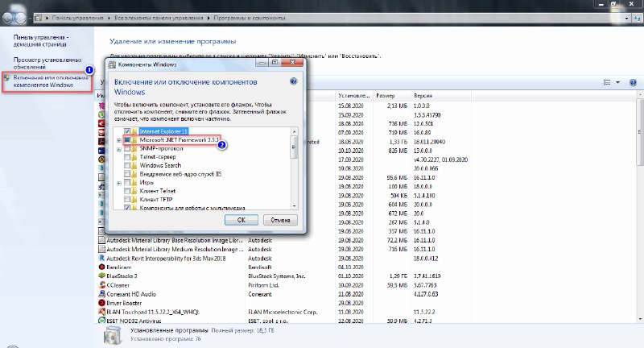Click the Компоненты Windows title bar icon
Image resolution: width=644 pixels, height=348 pixels.
tap(112, 64)
